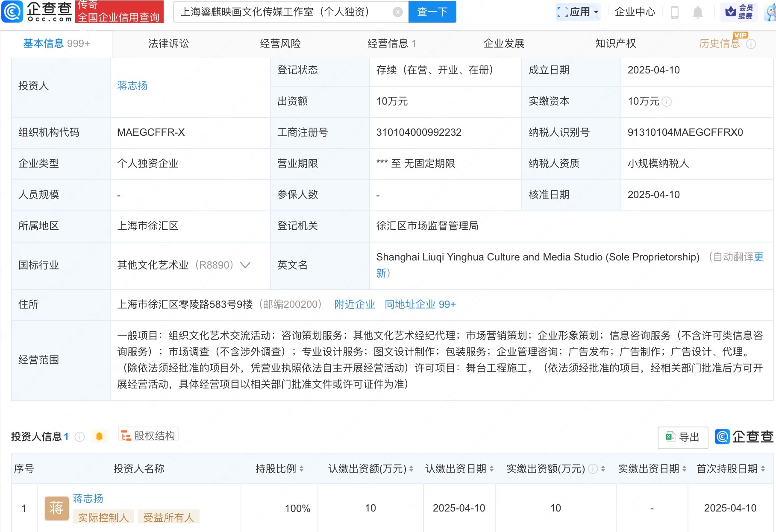Click the 蒋 investor avatar thumbnail
Viewport: 776px width, 532px height.
[56, 508]
